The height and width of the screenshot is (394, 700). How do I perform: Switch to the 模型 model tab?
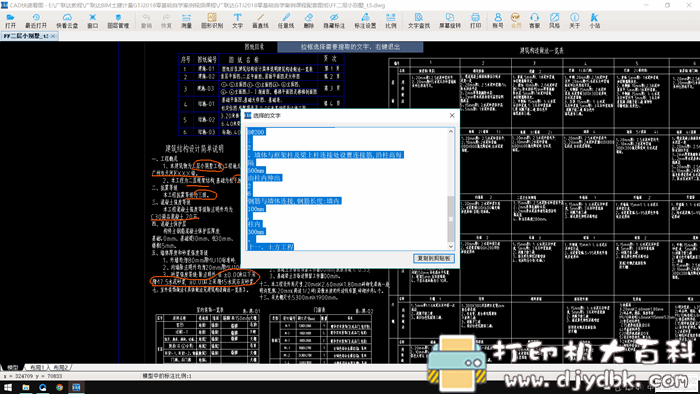12,367
